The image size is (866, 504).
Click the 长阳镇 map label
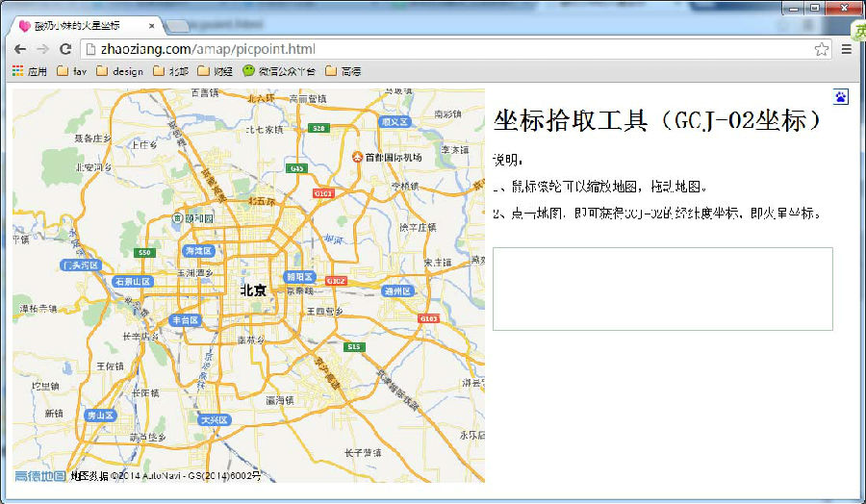click(146, 393)
